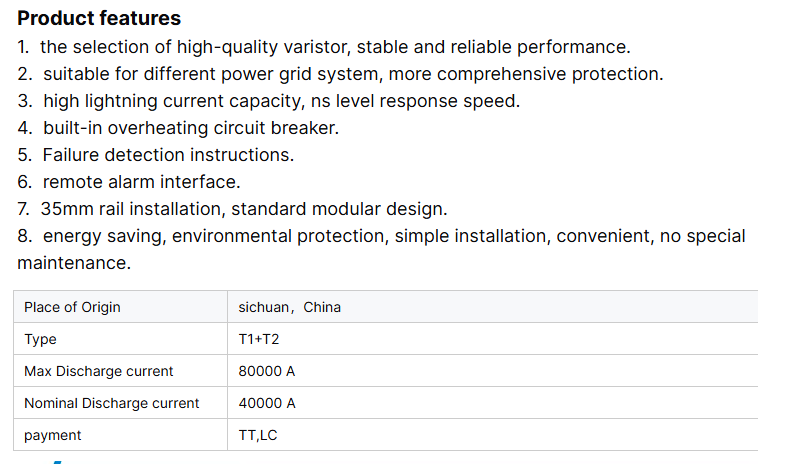Click the payment label cell

tap(53, 435)
